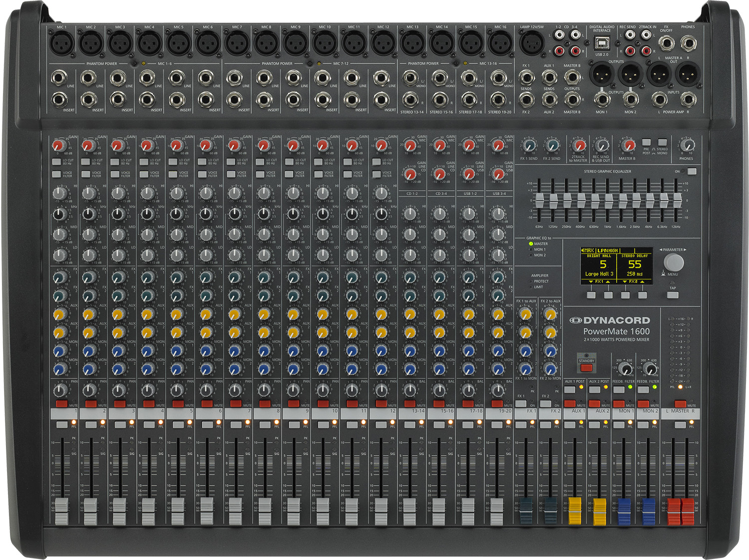Click the MON 1 output jack
Image resolution: width=749 pixels, height=560 pixels.
click(x=602, y=100)
